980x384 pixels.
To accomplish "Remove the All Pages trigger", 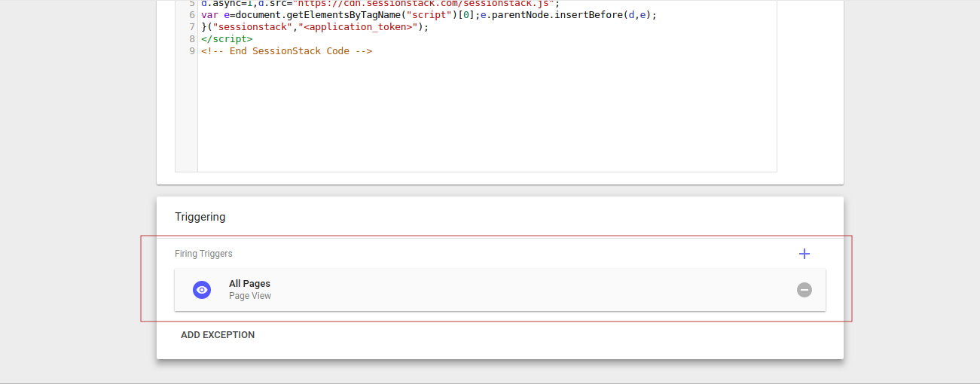I will [x=804, y=290].
